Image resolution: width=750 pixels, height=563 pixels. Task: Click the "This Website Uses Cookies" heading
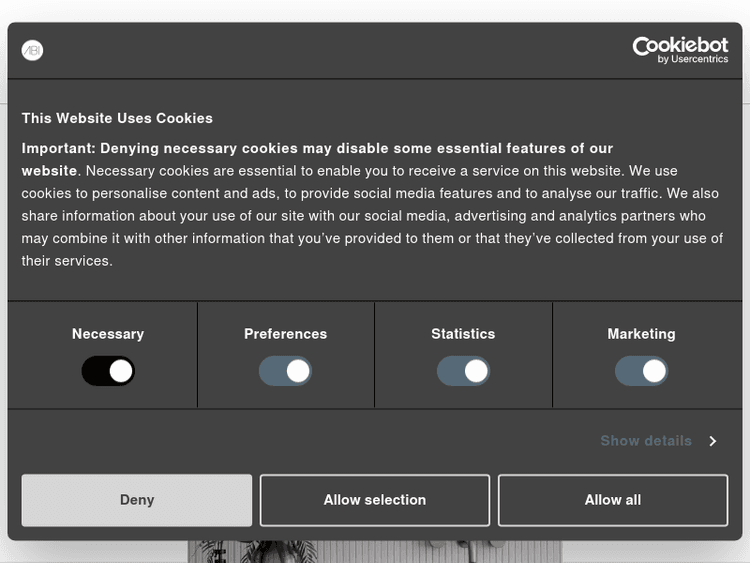(117, 118)
